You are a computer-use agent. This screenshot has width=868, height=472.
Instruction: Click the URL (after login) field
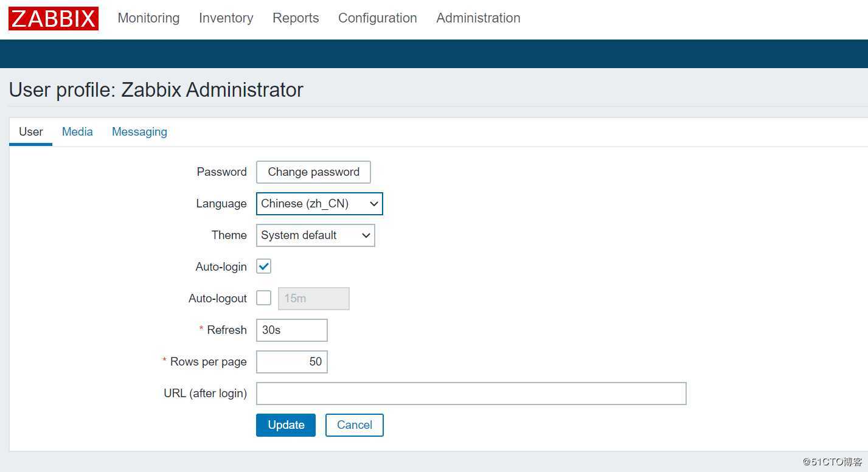click(x=471, y=394)
